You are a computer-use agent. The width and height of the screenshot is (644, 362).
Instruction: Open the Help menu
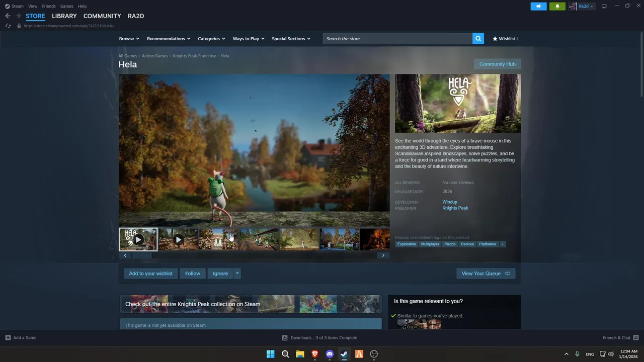click(82, 6)
